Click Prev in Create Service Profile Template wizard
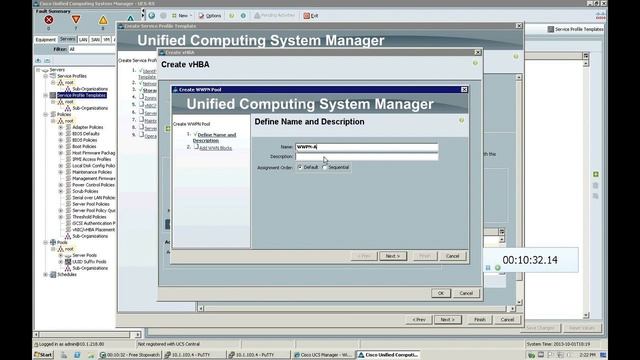Screen dimensions: 640x360 coord(419,320)
